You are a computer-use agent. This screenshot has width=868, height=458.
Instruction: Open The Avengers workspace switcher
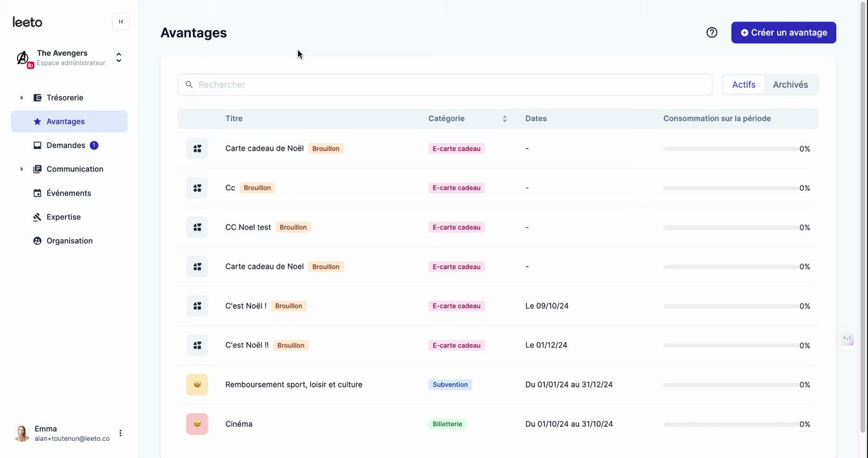click(x=118, y=58)
